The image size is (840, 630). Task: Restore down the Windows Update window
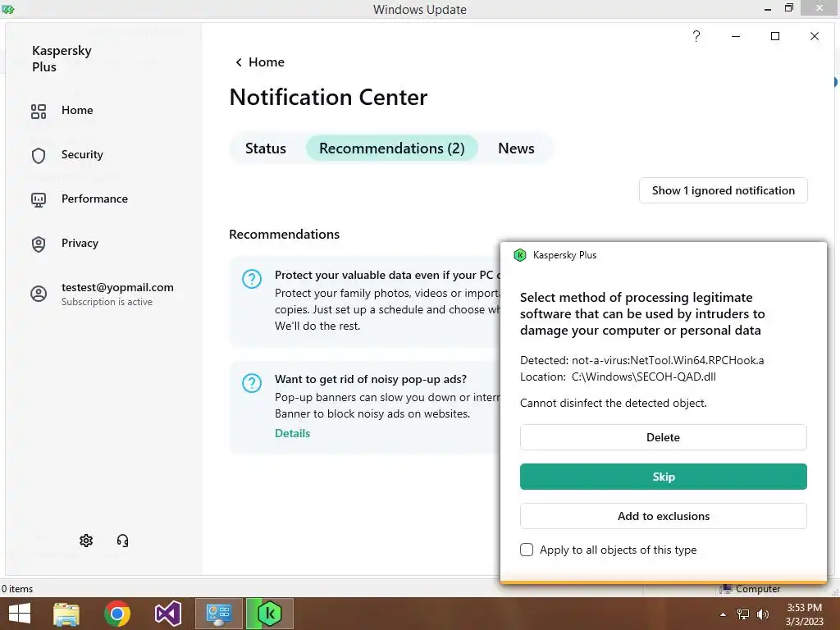(x=789, y=8)
